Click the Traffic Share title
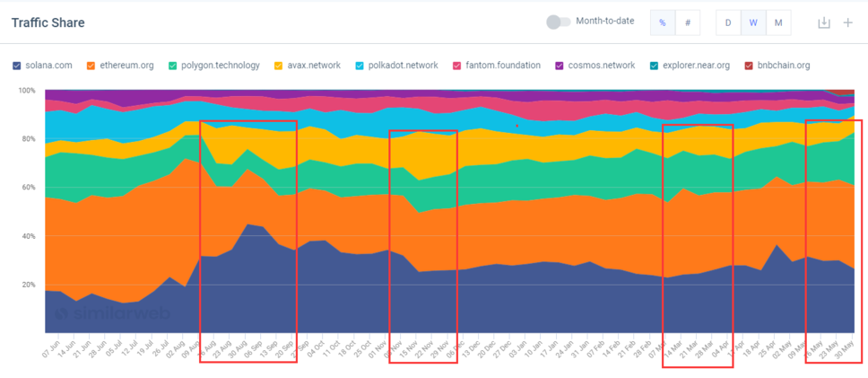 click(48, 22)
